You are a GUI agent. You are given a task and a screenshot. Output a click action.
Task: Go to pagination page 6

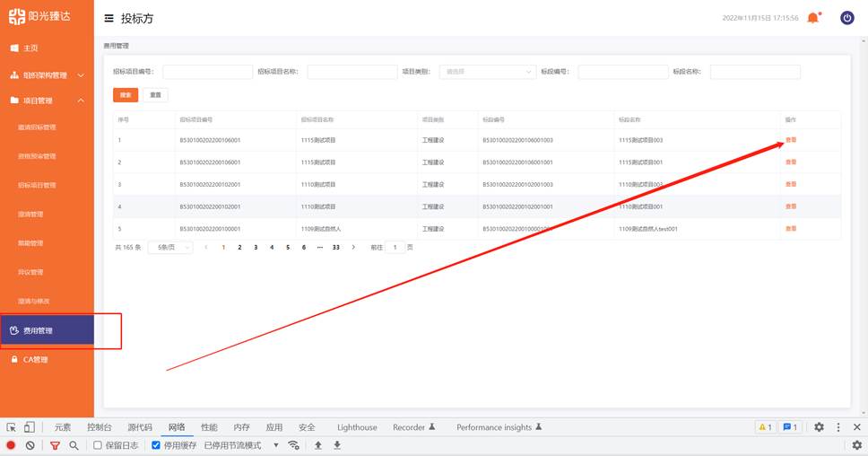point(304,247)
